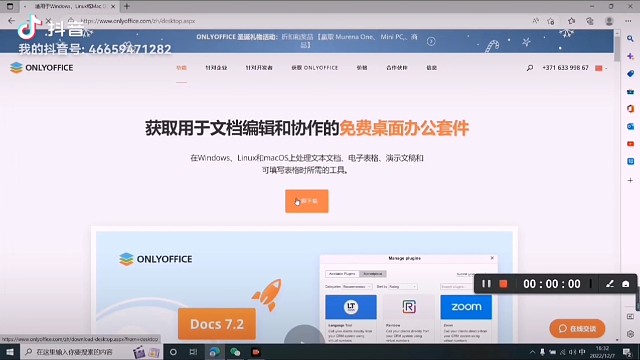Add this page to favorites
The height and width of the screenshot is (360, 640).
pos(551,21)
